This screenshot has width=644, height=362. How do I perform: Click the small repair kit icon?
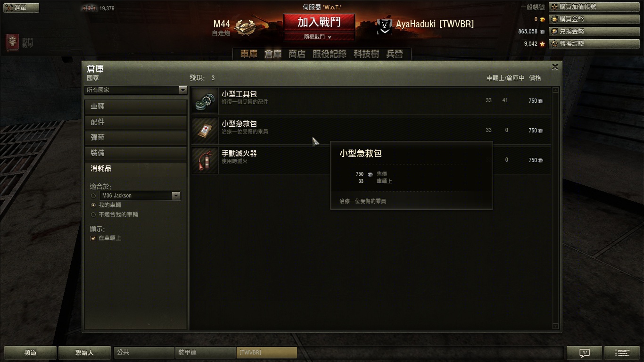click(205, 101)
